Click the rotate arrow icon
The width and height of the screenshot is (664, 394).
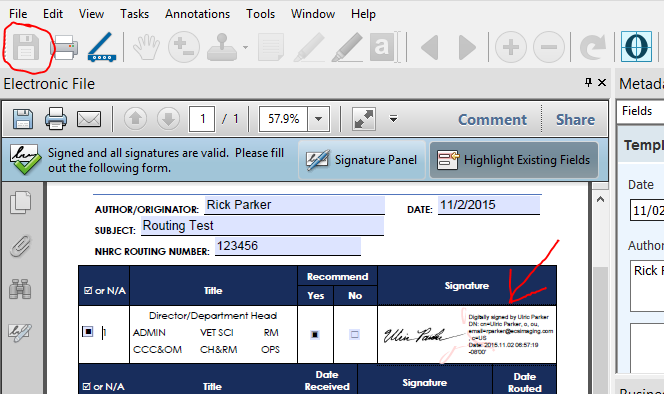click(x=593, y=47)
